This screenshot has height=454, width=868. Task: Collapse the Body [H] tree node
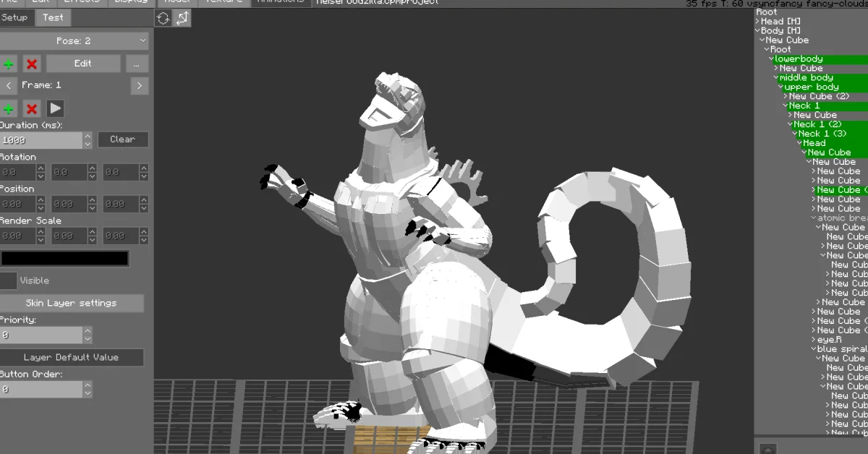(758, 31)
